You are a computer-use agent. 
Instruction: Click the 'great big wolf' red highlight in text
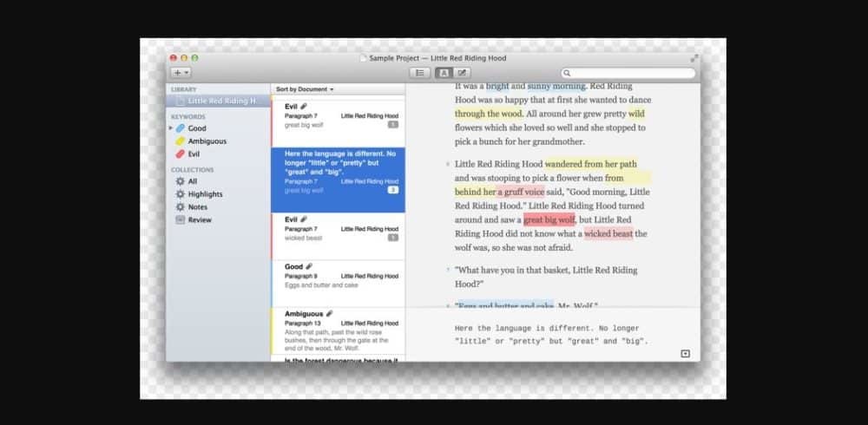tap(549, 220)
